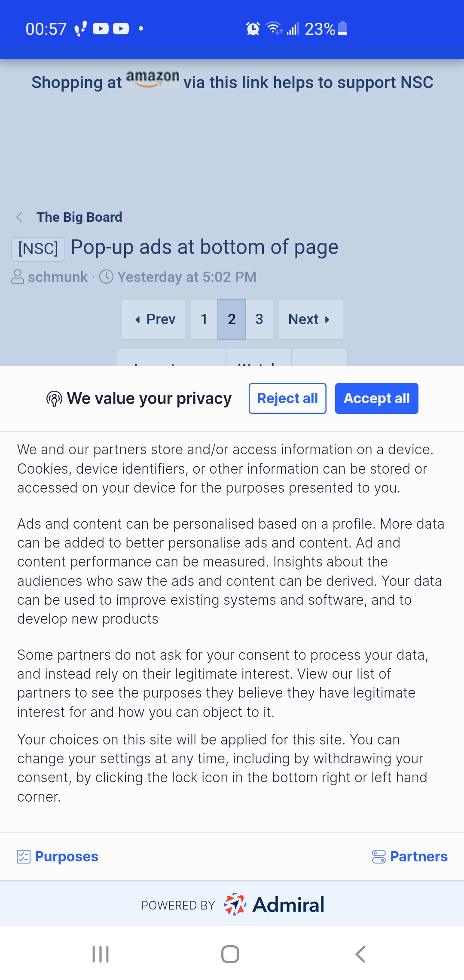Open the Amazon support link banner
The width and height of the screenshot is (464, 980).
232,81
